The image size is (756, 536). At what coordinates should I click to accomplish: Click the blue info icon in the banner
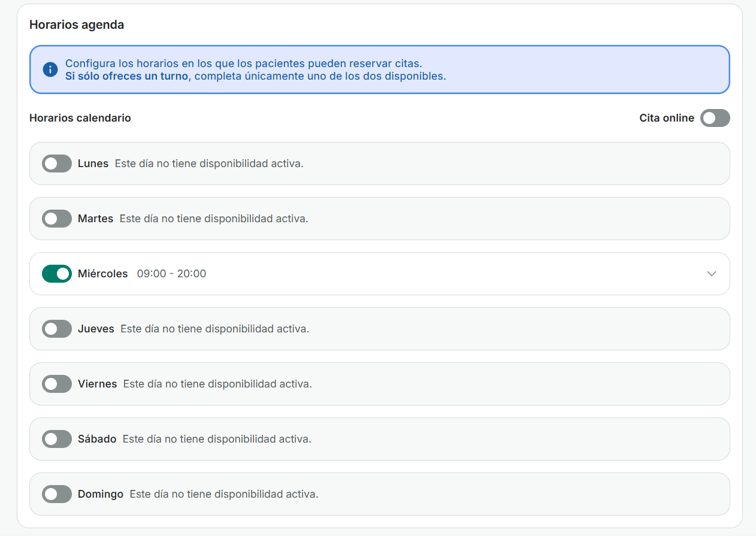click(x=50, y=69)
